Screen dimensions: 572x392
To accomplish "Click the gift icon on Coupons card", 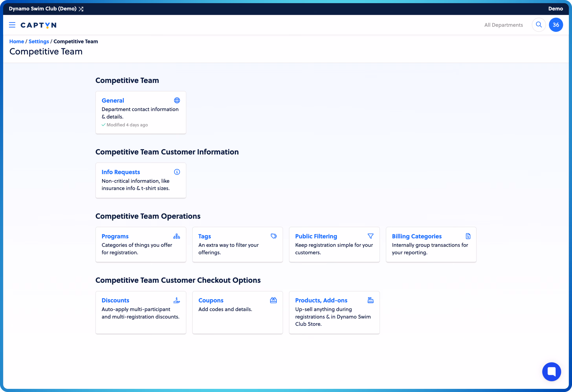I will (x=273, y=300).
